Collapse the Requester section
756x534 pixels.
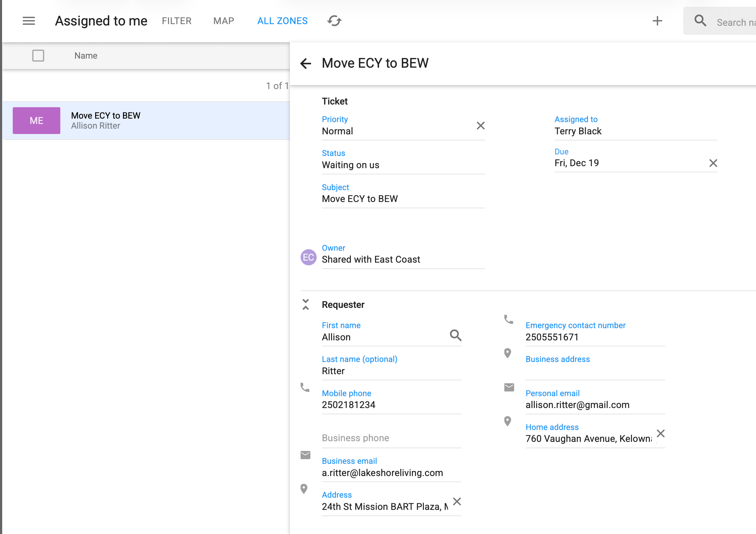pos(306,305)
